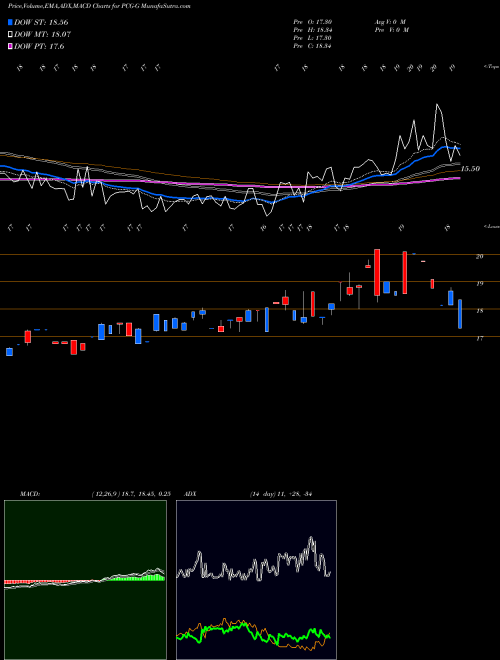500x660 pixels.
Task: Click the 20 price axis label
Action: point(479,256)
